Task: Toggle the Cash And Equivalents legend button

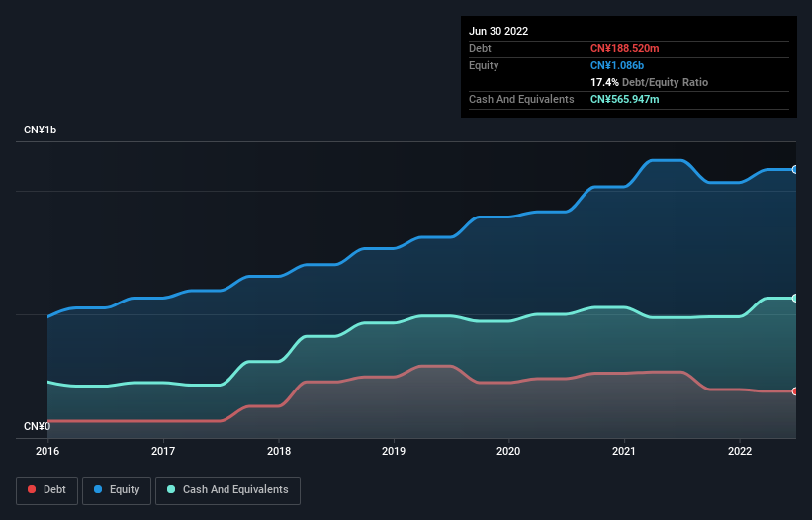Action: pyautogui.click(x=227, y=490)
